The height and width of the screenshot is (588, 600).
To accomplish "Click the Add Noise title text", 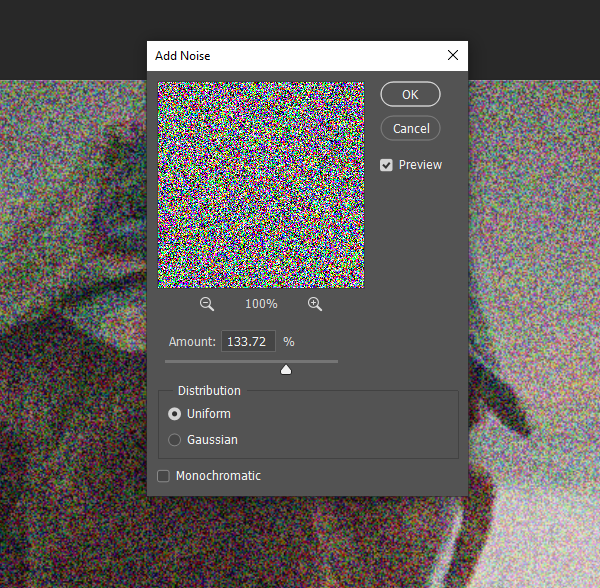I will coord(183,56).
